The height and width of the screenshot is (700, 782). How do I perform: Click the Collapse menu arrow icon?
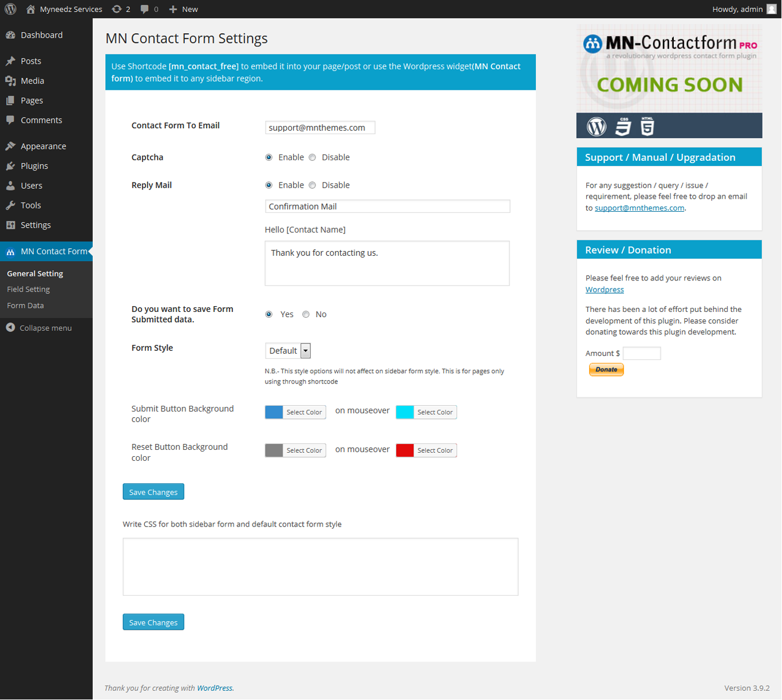coord(10,327)
